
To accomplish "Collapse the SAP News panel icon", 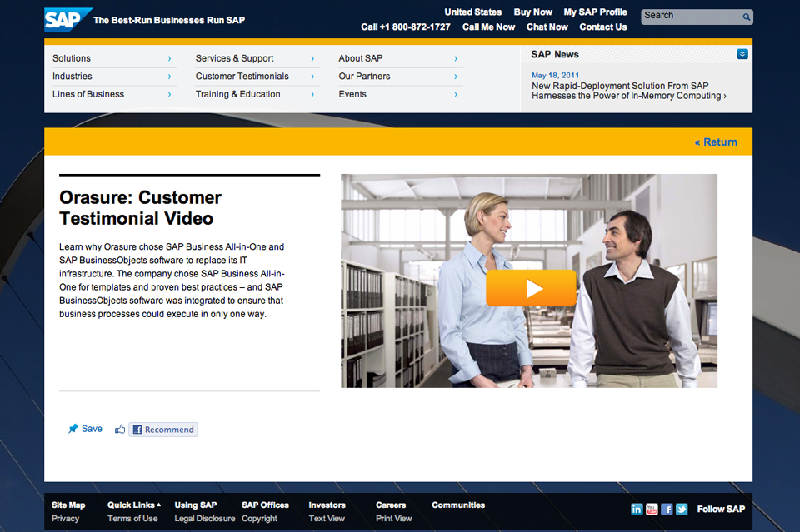I will [742, 54].
